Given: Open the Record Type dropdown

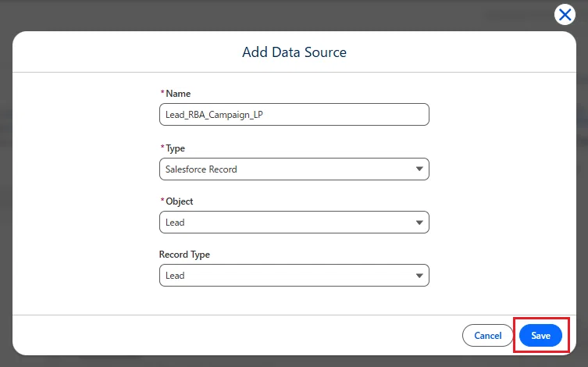Looking at the screenshot, I should (294, 276).
